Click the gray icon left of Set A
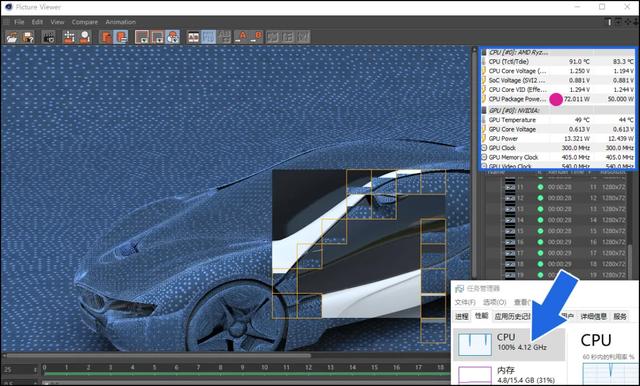640x386 pixels. (224, 37)
